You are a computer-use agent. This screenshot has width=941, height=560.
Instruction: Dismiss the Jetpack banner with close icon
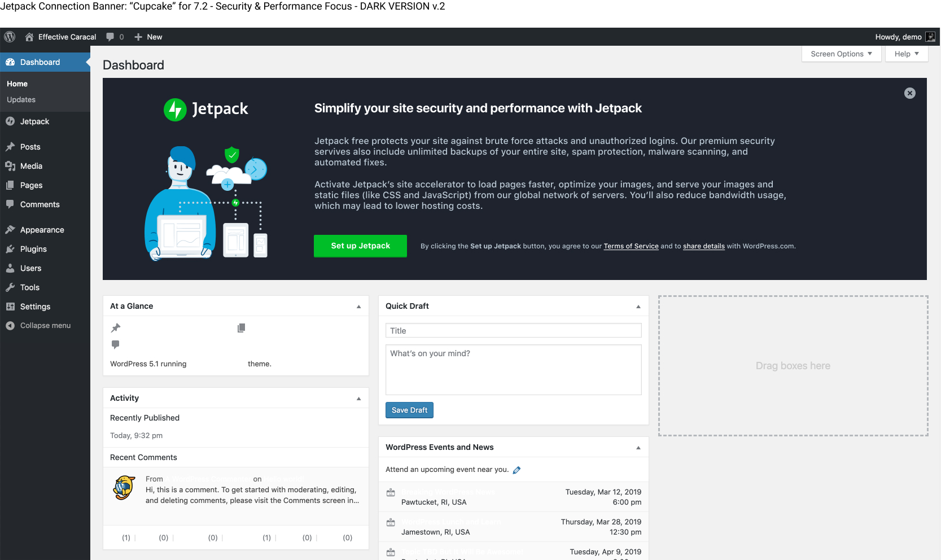[x=910, y=93]
